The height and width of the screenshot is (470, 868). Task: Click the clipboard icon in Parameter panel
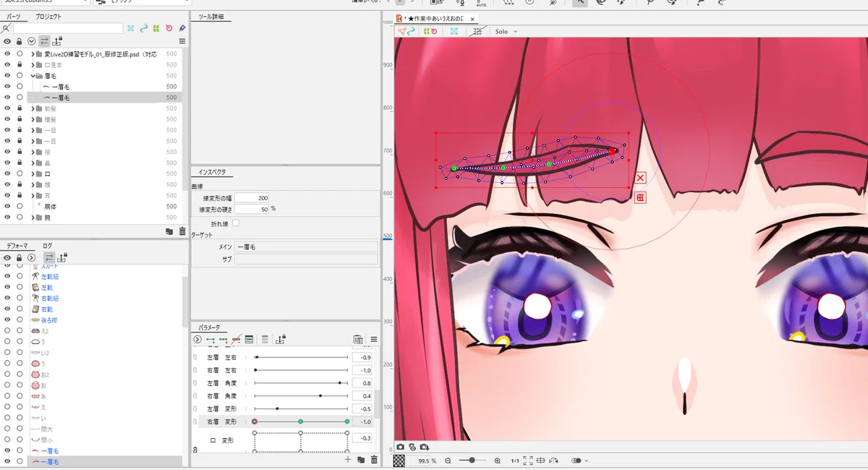click(358, 339)
